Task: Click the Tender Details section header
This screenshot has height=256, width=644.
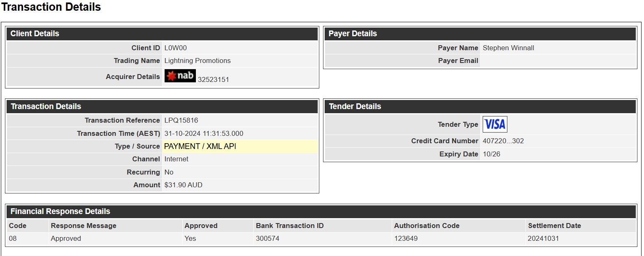Action: point(480,106)
